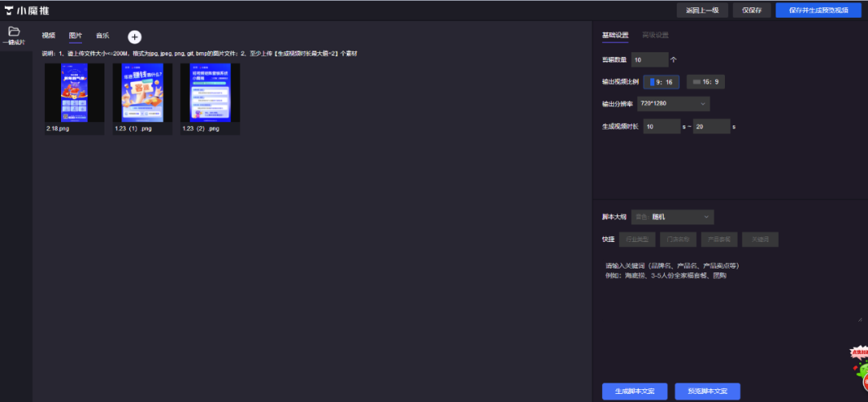Click the mascot icon at bottom right

tap(859, 368)
